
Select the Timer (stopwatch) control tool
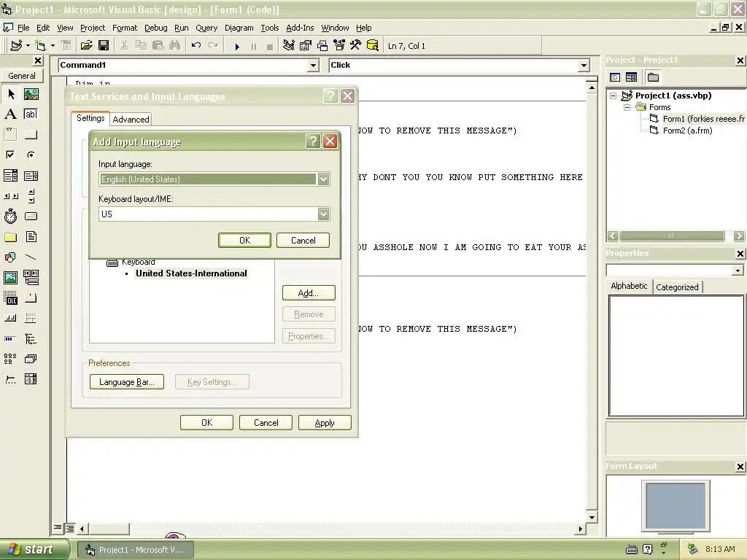pos(10,216)
